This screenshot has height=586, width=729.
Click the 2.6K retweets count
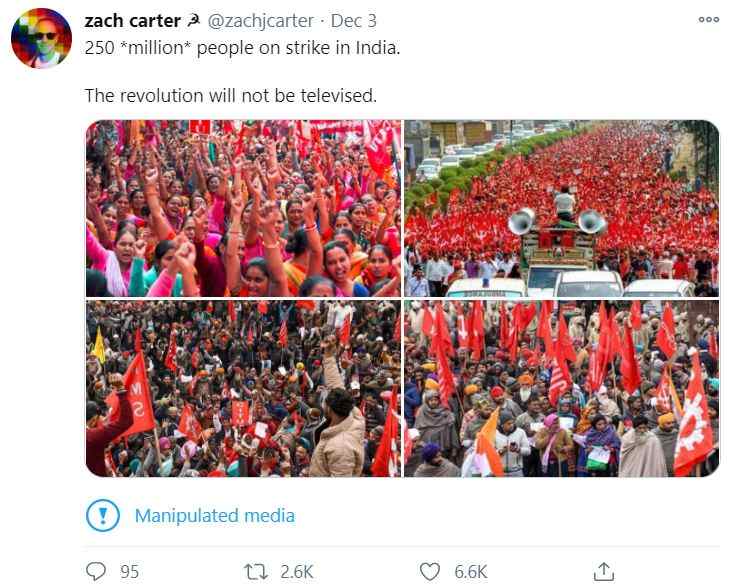click(x=297, y=572)
